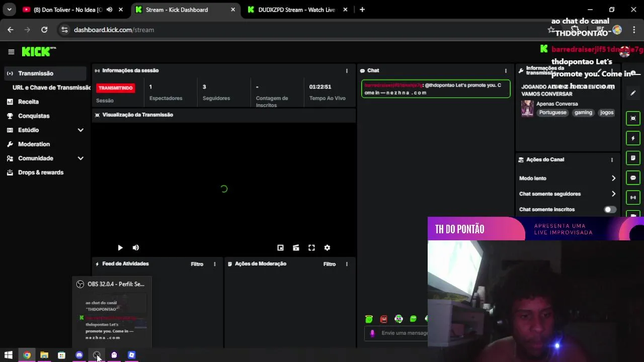Image resolution: width=644 pixels, height=362 pixels.
Task: Open Chrome three-dot menu
Action: [x=634, y=30]
